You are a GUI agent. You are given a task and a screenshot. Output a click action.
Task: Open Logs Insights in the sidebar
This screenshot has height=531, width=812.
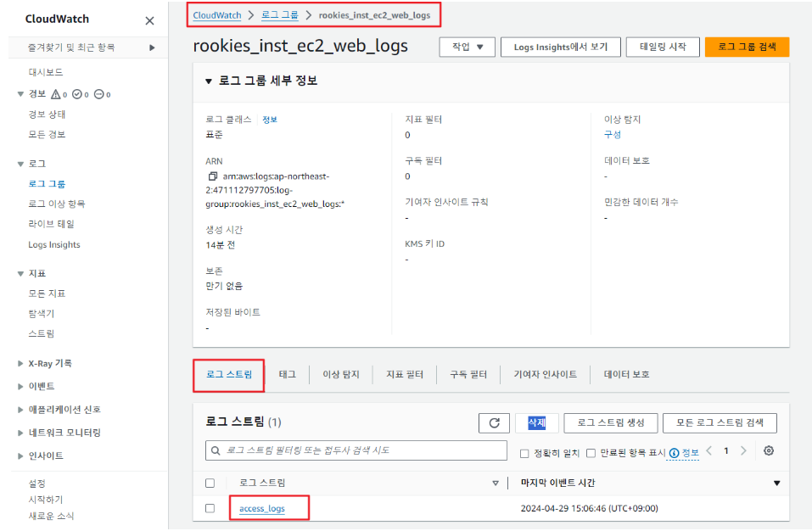pos(54,245)
